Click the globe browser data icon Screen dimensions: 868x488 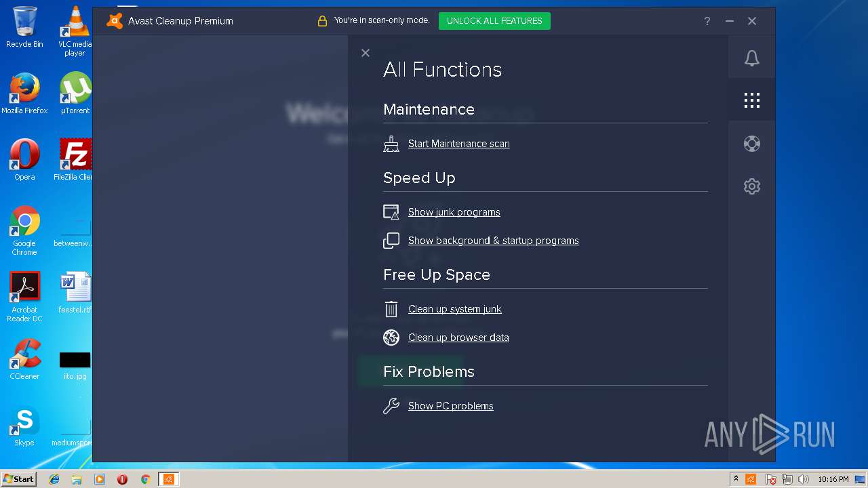[391, 338]
